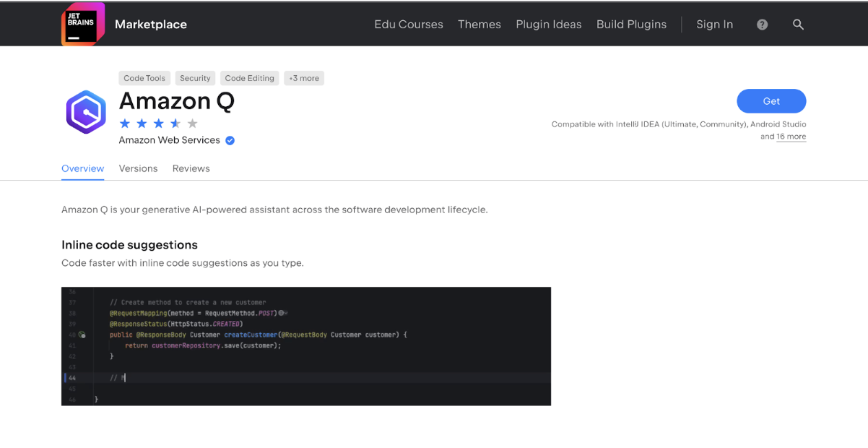Image resolution: width=868 pixels, height=448 pixels.
Task: Click the verified badge next to Amazon Web Services
Action: pos(230,140)
